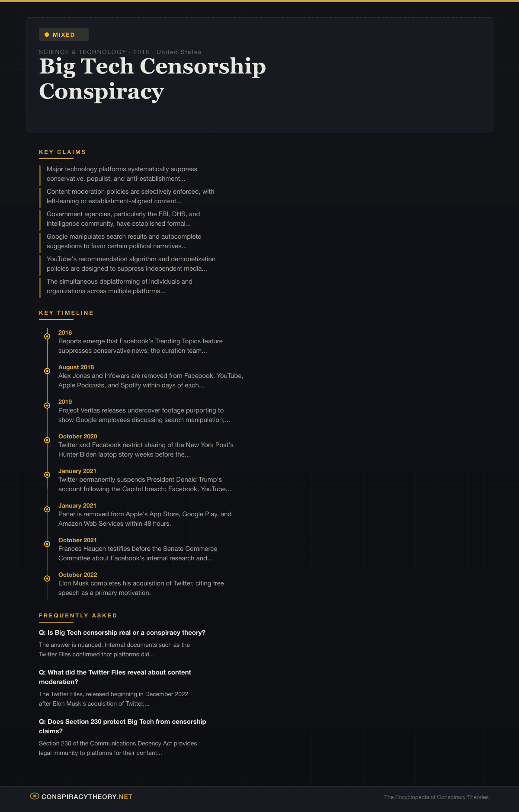Screen dimensions: 519x812
Task: Click the Encyclopedia of Conspiracy Theories tagline
Action: click(x=436, y=797)
